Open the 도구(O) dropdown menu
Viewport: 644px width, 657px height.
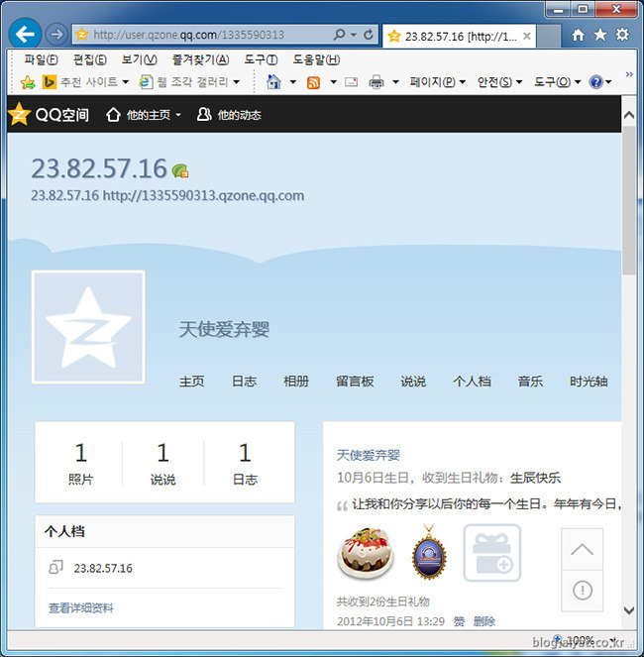point(557,81)
